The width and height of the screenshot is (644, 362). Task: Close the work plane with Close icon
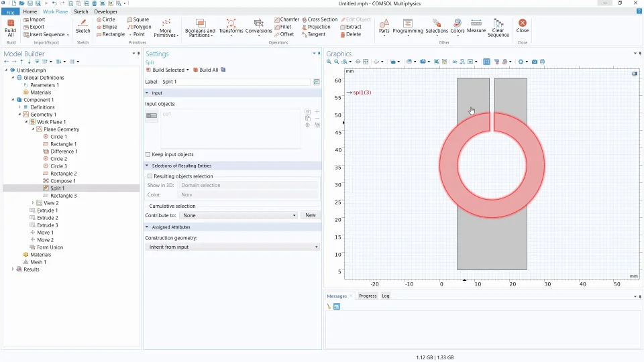point(522,26)
